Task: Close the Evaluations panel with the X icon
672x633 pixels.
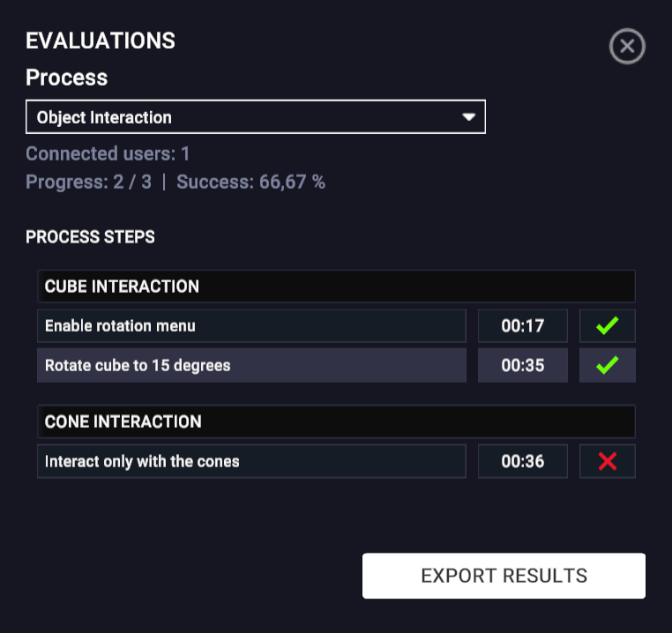Action: 627,46
